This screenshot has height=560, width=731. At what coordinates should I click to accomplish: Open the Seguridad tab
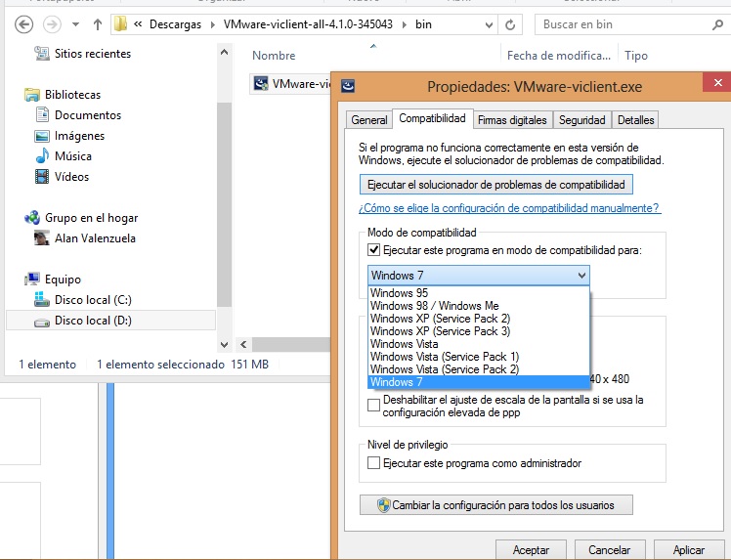(x=582, y=120)
